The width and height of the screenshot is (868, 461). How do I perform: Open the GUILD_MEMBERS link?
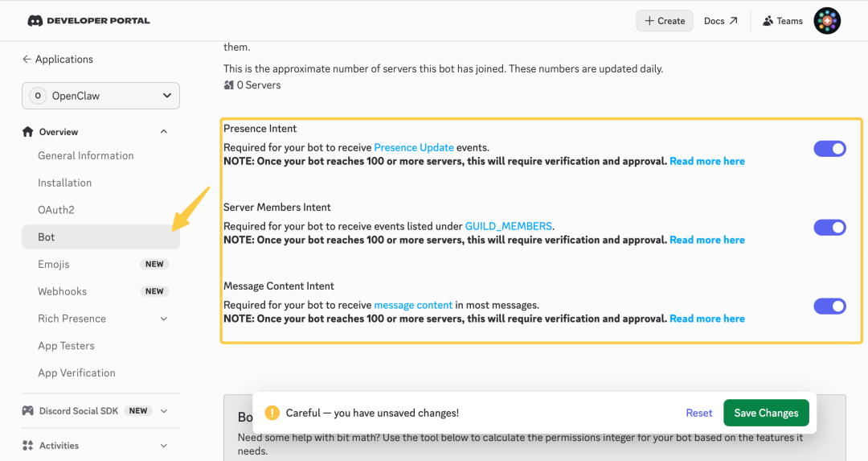[508, 226]
